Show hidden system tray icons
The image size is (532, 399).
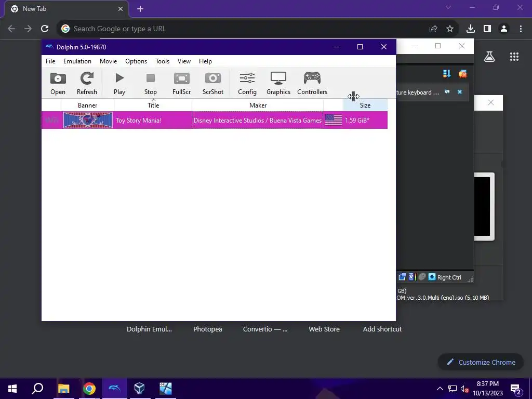[440, 389]
